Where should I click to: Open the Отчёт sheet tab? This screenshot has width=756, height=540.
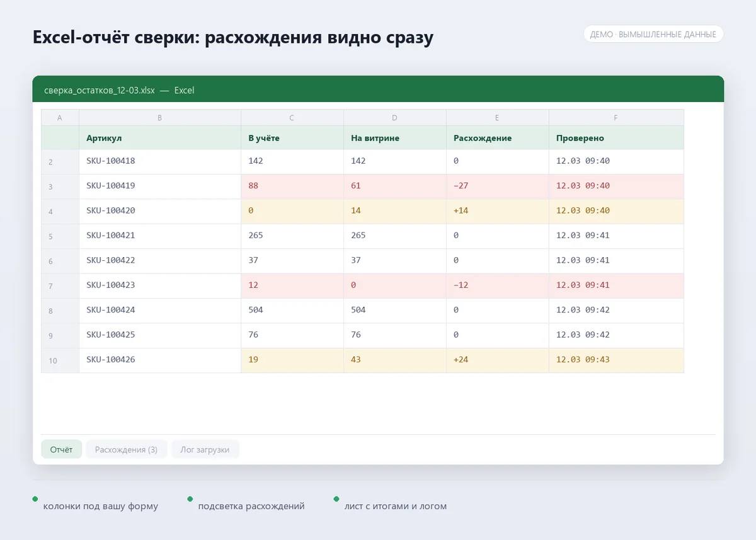click(x=61, y=450)
